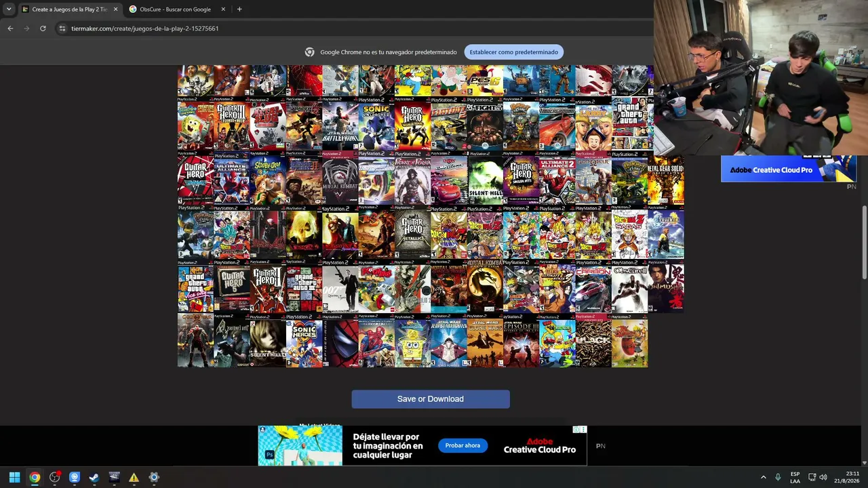The image size is (868, 488).
Task: Select the Silent Hill 3 cover
Action: point(268,342)
